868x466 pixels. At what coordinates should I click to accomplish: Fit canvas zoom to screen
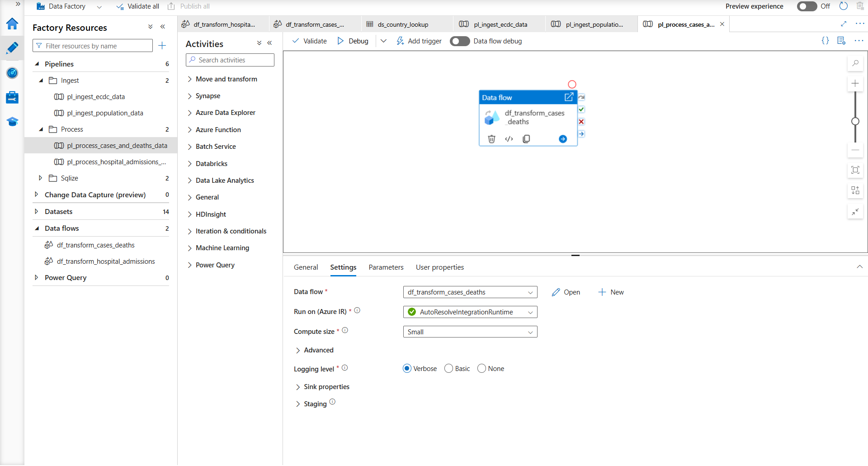coord(855,170)
